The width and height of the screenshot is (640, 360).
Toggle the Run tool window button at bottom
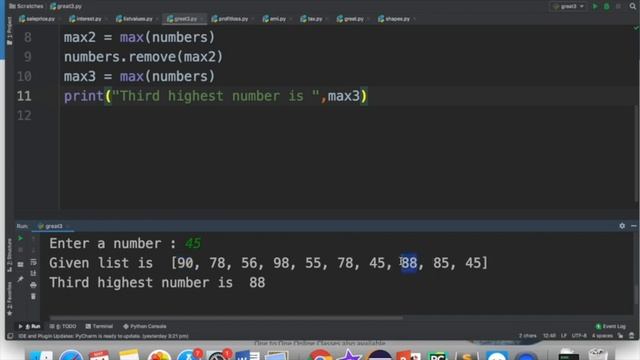tap(30, 326)
